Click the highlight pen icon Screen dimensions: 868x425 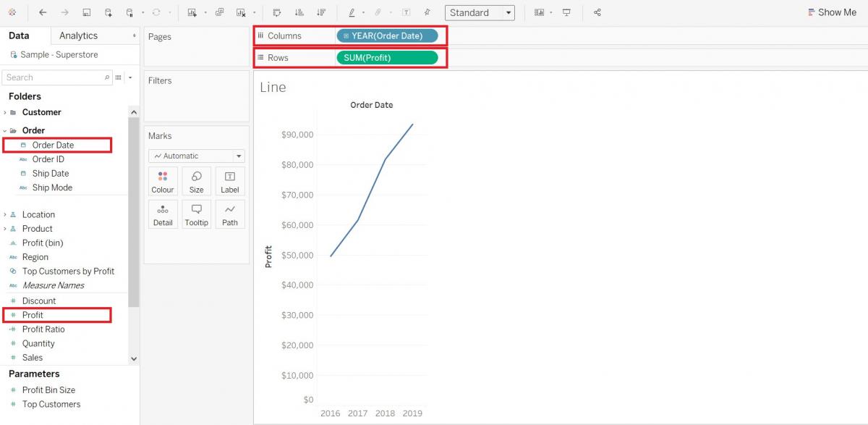[x=352, y=12]
